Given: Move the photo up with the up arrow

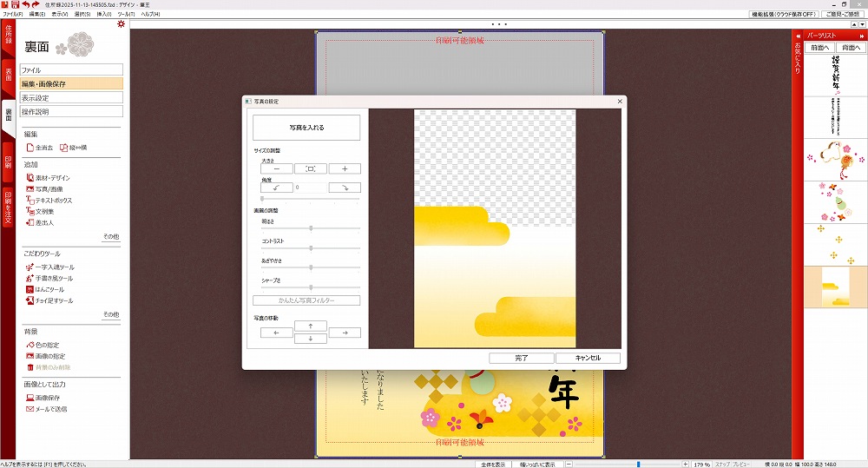Looking at the screenshot, I should (311, 326).
